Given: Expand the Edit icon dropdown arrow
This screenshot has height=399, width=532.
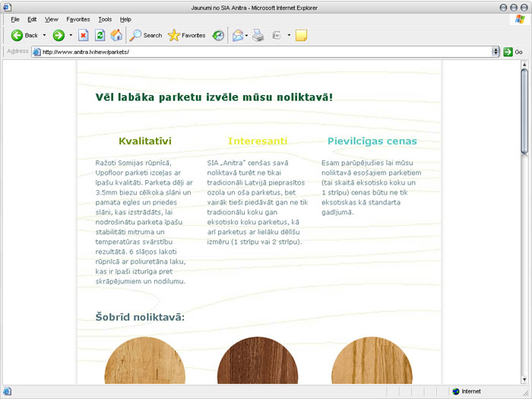Looking at the screenshot, I should tap(289, 35).
